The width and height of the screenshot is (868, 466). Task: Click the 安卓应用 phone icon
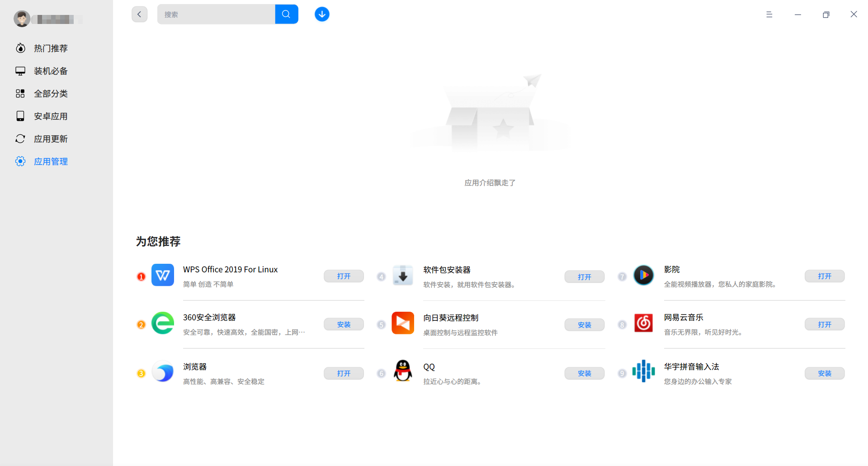(x=20, y=116)
